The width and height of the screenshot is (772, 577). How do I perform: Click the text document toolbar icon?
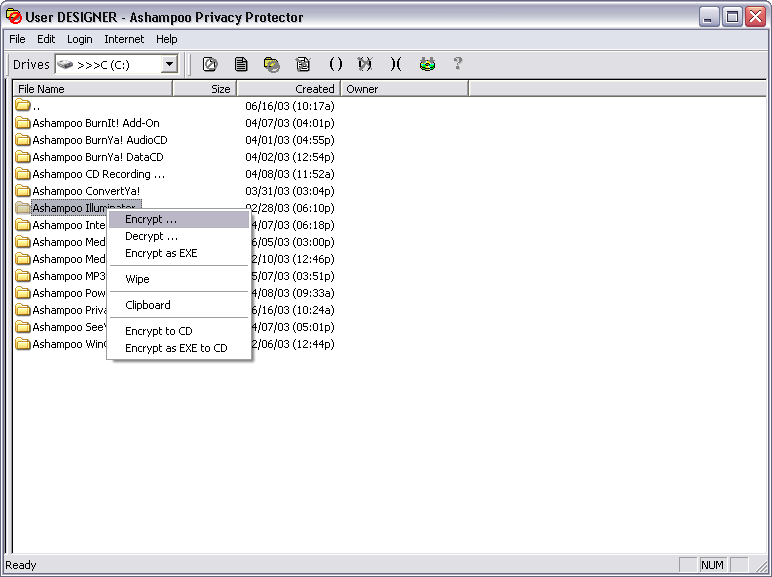click(x=241, y=64)
